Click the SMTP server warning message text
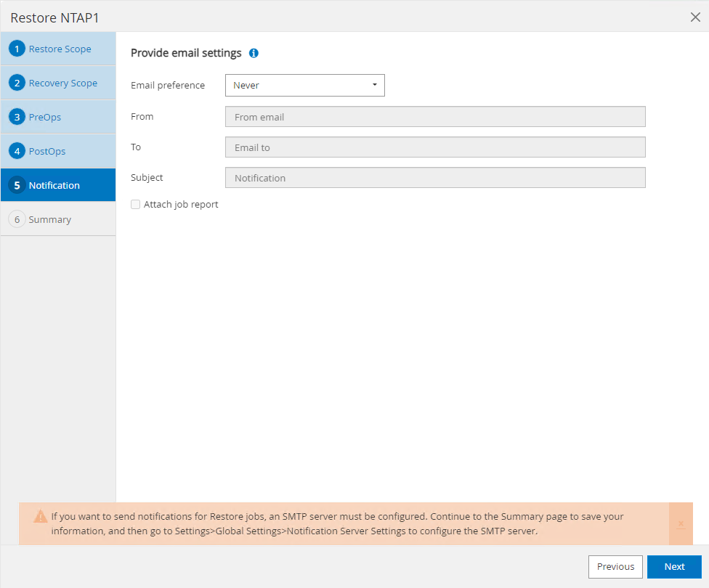This screenshot has width=709, height=588. [x=337, y=523]
